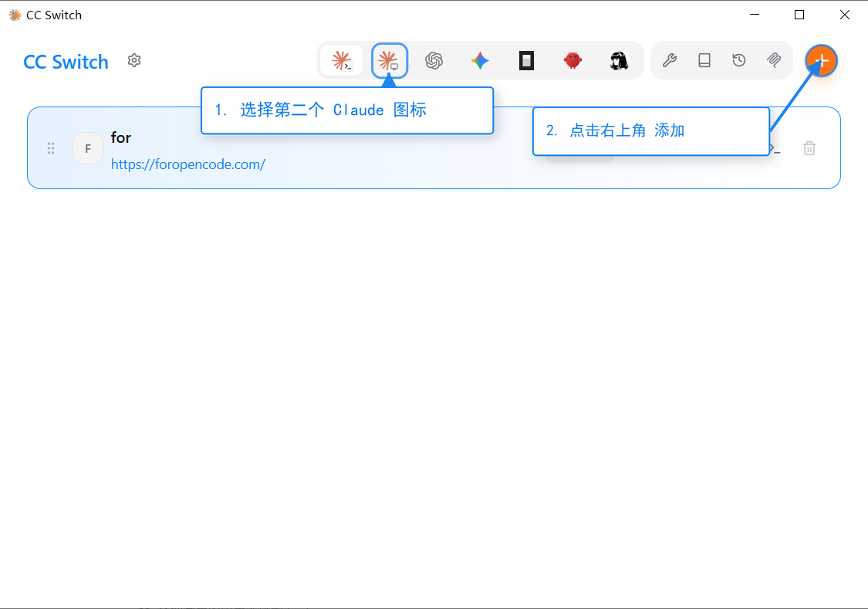Select the first Claude Code terminal icon
868x609 pixels.
[342, 60]
